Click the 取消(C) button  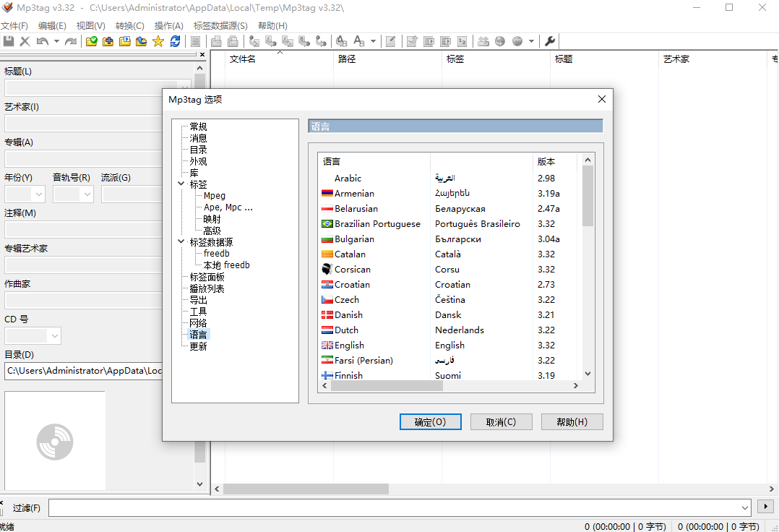coord(501,422)
